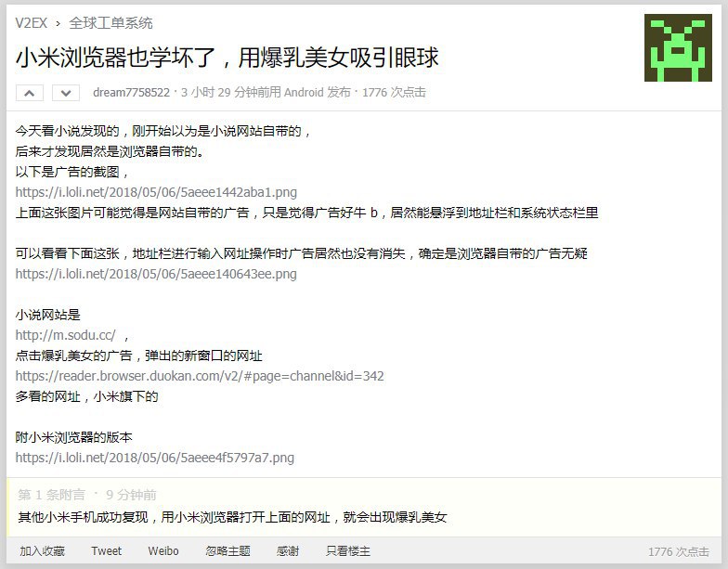
Task: Downvote the topic with the down arrow
Action: click(66, 93)
